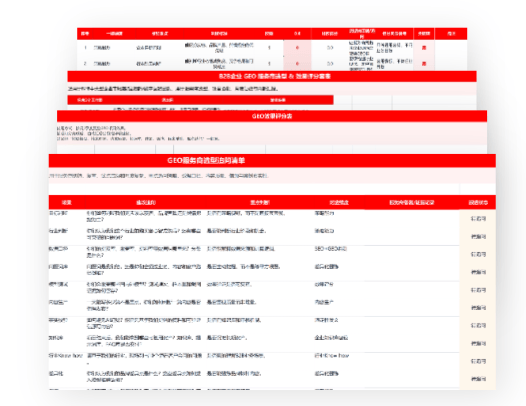The image size is (526, 406).
Task: Click the GEO效果评分表 sheet title
Action: [272, 116]
